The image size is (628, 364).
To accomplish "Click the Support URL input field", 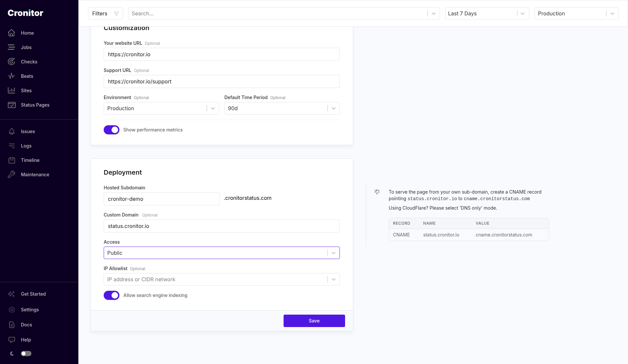I will point(222,81).
